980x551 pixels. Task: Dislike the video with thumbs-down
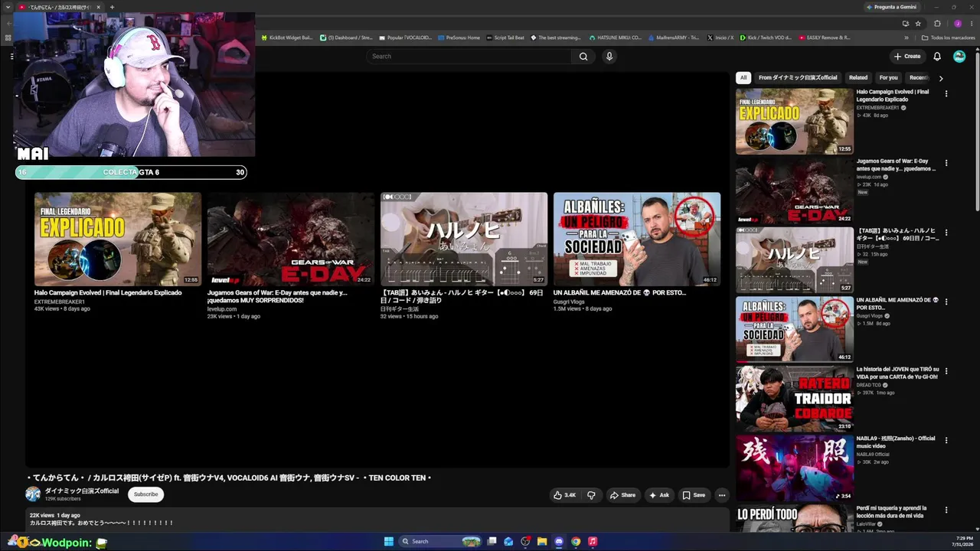click(x=591, y=495)
